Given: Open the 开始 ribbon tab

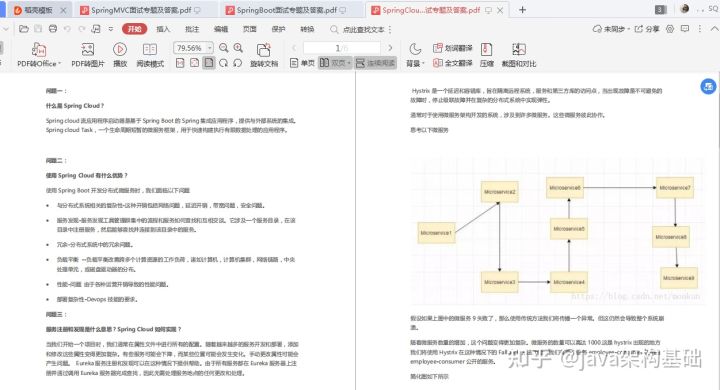Looking at the screenshot, I should click(x=135, y=29).
